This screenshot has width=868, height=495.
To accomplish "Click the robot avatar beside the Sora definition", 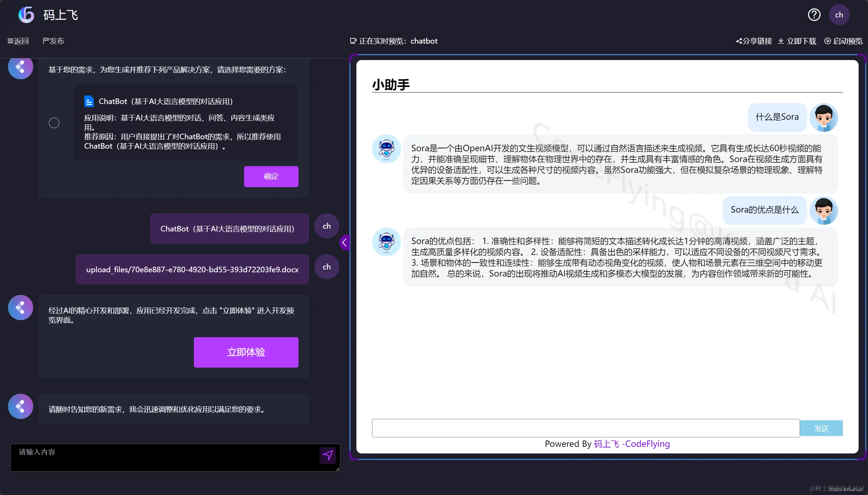I will point(386,149).
